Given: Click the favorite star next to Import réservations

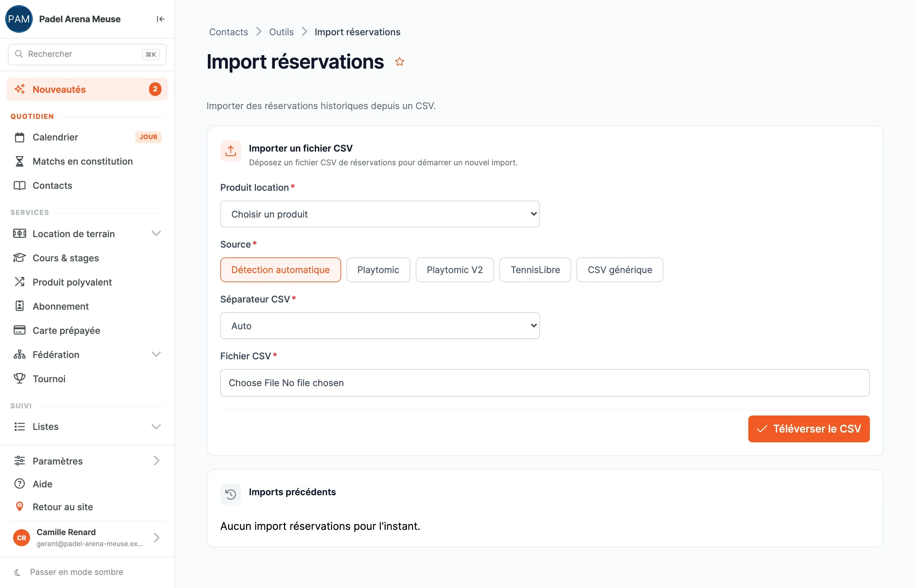Looking at the screenshot, I should tap(399, 61).
